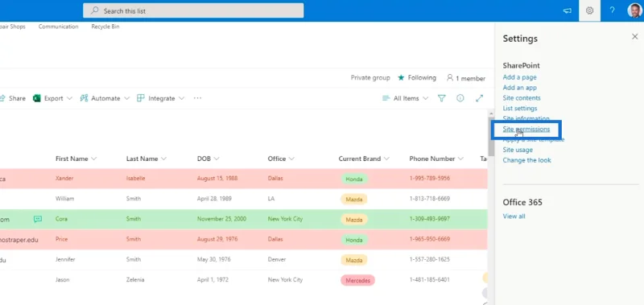
Task: Open the Current Brand column menu
Action: pos(386,159)
